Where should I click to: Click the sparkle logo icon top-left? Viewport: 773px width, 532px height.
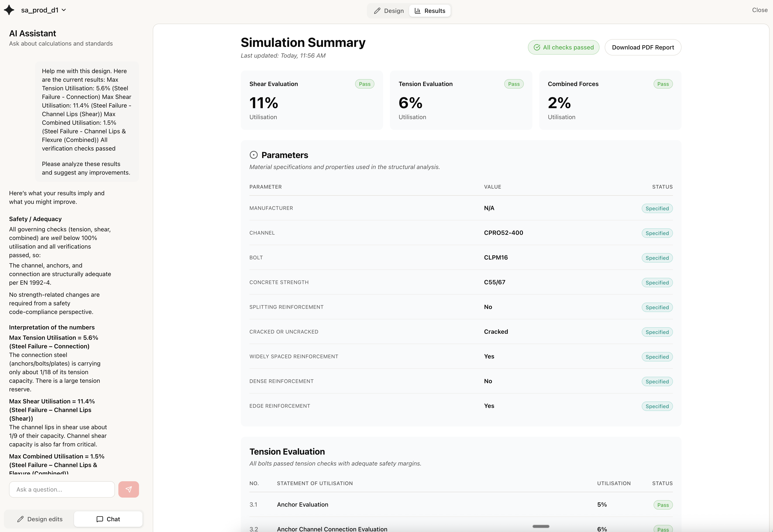click(x=9, y=10)
